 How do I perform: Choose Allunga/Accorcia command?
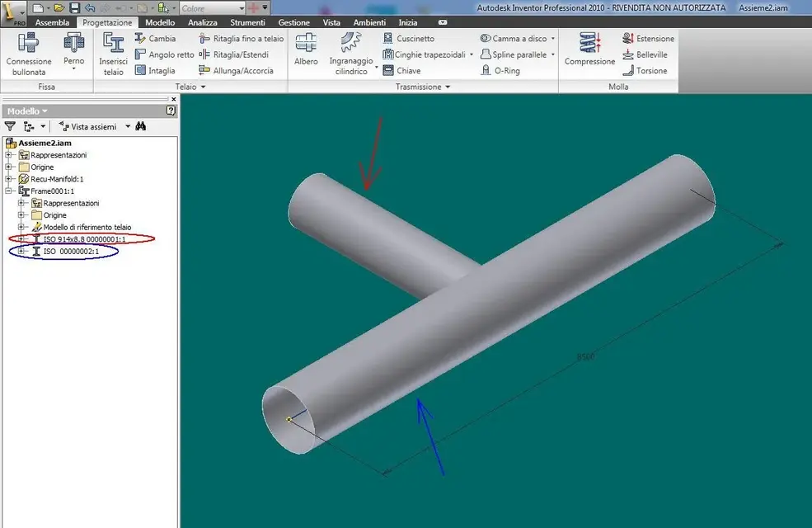(x=236, y=70)
